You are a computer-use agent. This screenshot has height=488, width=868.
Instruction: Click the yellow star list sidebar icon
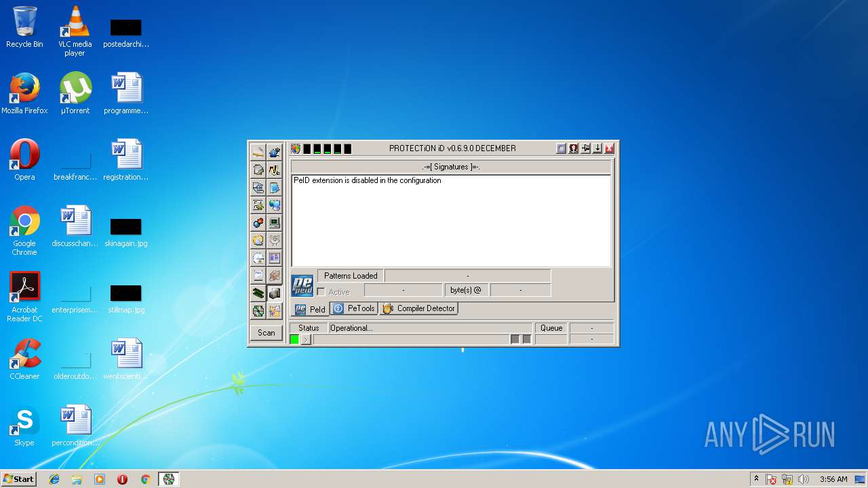click(258, 205)
